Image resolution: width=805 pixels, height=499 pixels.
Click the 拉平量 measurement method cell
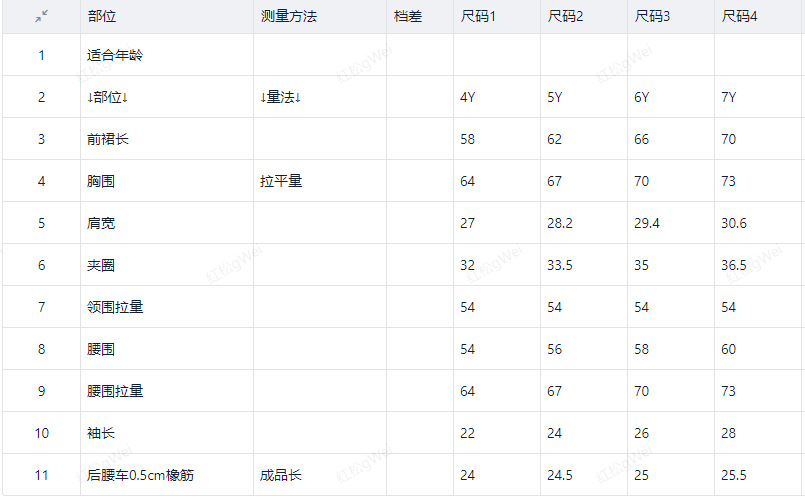tap(281, 181)
